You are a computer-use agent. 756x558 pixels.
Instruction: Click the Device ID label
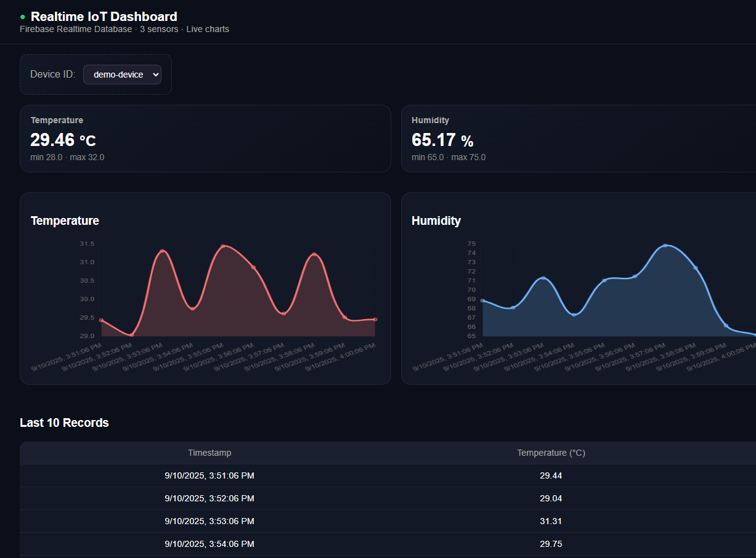[52, 75]
